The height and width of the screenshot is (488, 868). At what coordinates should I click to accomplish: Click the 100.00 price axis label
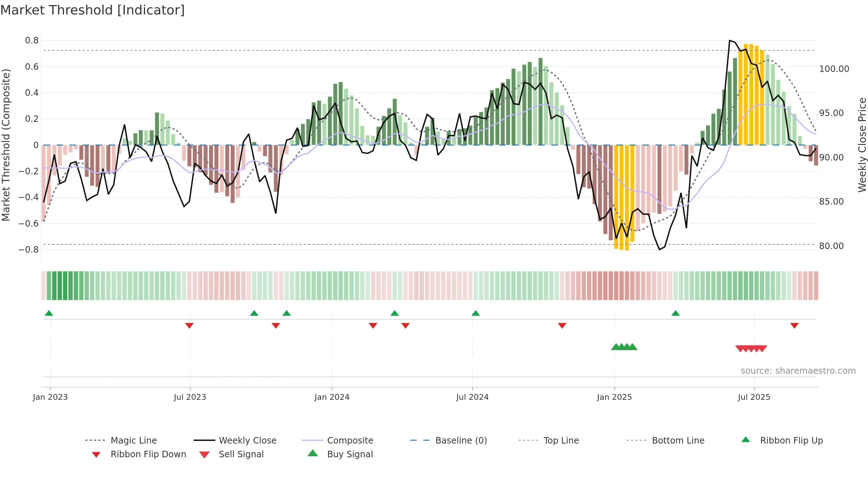point(834,69)
